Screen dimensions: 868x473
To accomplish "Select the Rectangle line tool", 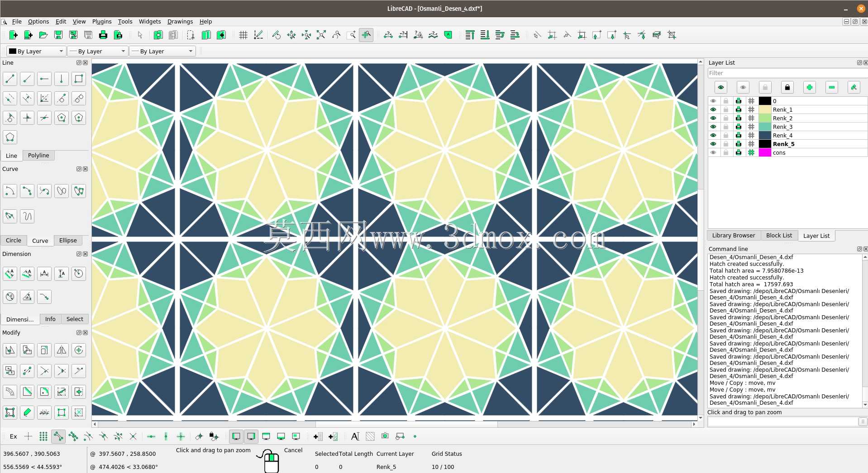I will (79, 79).
